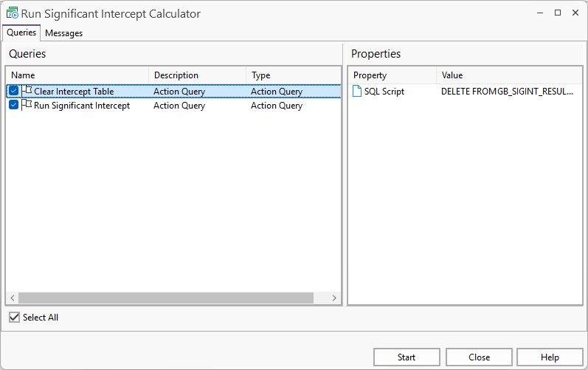Image resolution: width=588 pixels, height=370 pixels.
Task: Click the flag icon beside Clear Intercept Table
Action: (27, 91)
